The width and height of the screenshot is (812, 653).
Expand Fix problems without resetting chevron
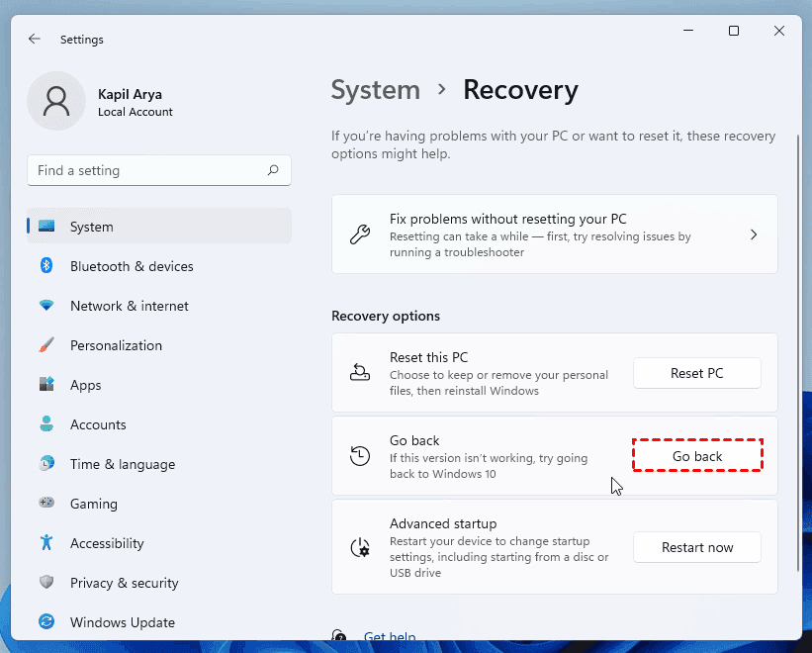754,234
